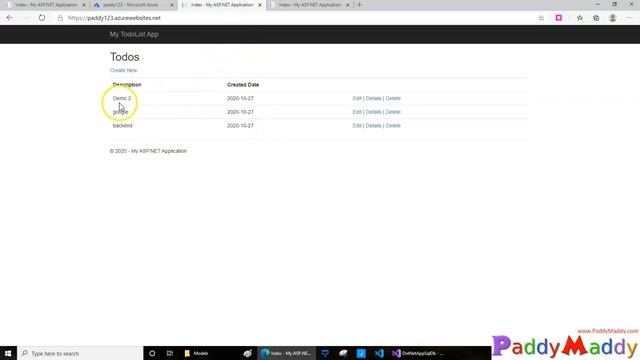640x360 pixels.
Task: Open Task View on the taskbar
Action: pyautogui.click(x=170, y=353)
